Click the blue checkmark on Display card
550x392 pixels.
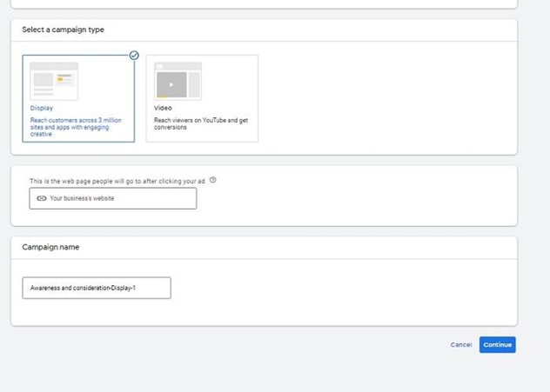[133, 55]
